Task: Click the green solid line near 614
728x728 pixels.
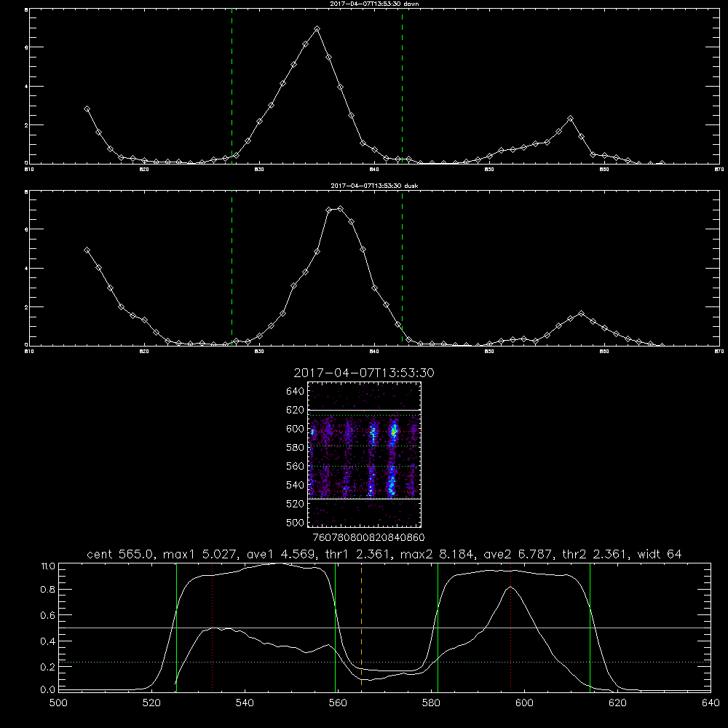Action: tap(590, 628)
